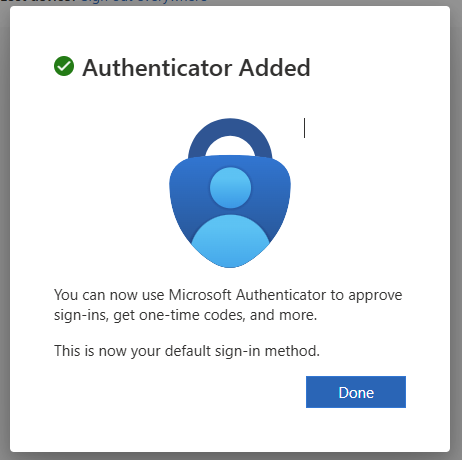The image size is (462, 460).
Task: Click the Authenticator Added heading
Action: tap(196, 68)
